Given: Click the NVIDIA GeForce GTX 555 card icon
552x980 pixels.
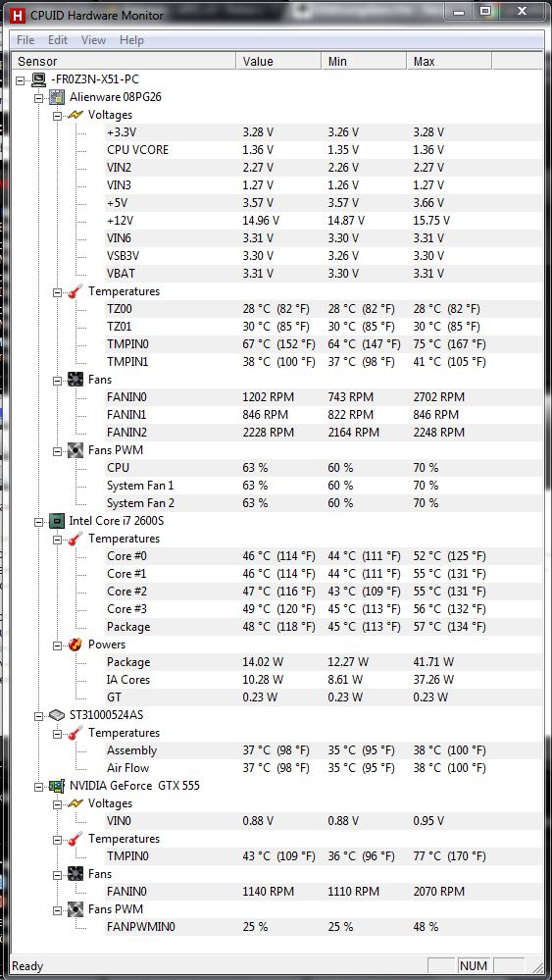Looking at the screenshot, I should (x=57, y=786).
